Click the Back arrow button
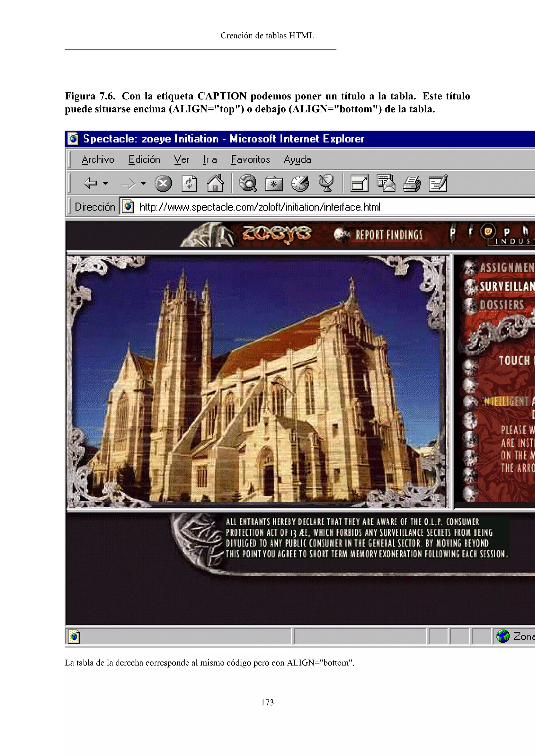Viewport: 535px width, 756px height. coord(91,183)
